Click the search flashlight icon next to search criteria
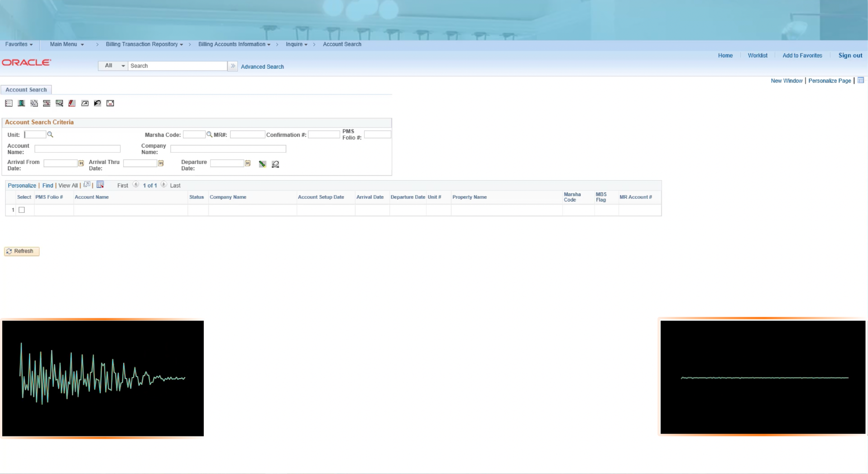The height and width of the screenshot is (474, 868). pos(262,164)
